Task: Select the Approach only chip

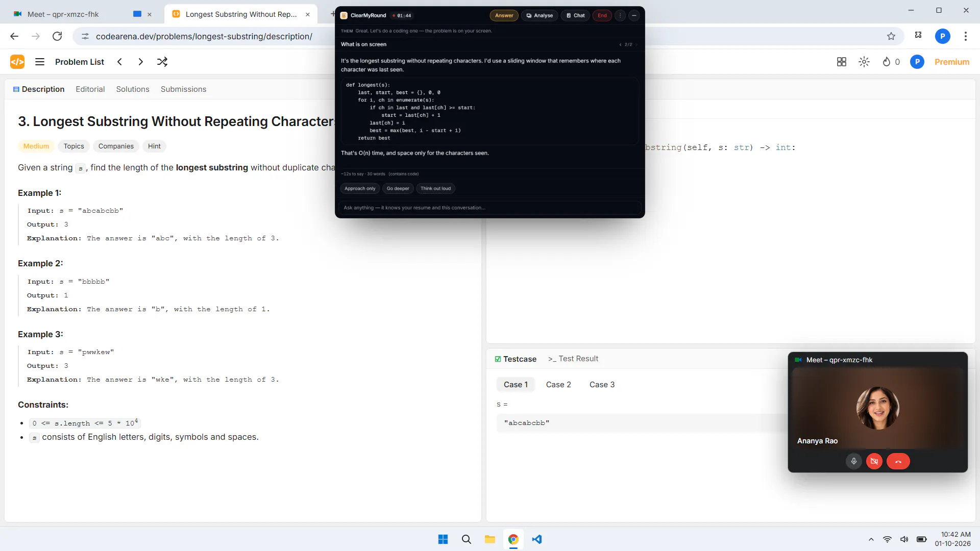Action: (x=360, y=188)
